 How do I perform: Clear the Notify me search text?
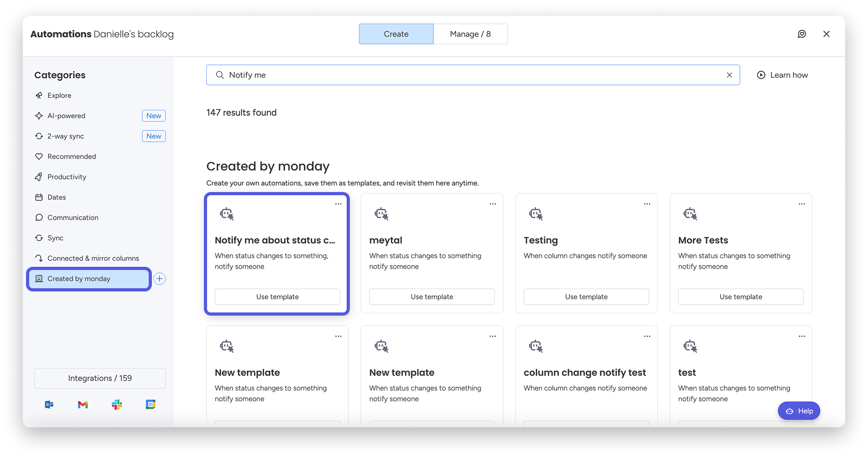tap(729, 75)
